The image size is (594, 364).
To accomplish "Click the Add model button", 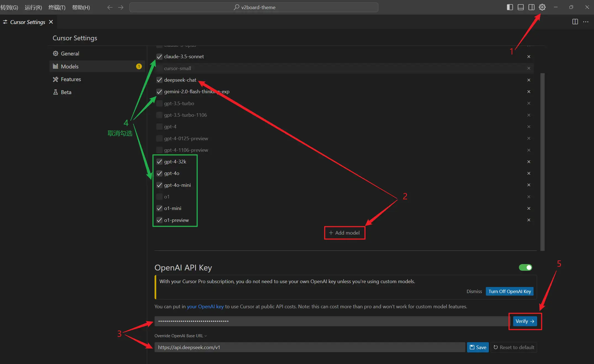I will tap(344, 233).
